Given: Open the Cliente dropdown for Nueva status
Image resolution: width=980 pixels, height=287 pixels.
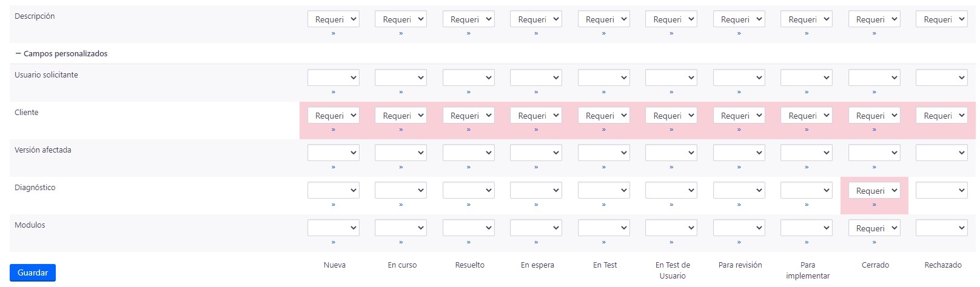Looking at the screenshot, I should [334, 116].
